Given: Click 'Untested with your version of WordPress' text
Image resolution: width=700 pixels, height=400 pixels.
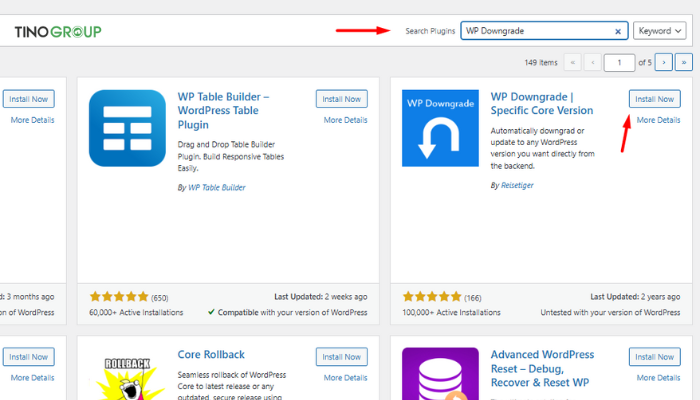Looking at the screenshot, I should tap(610, 312).
